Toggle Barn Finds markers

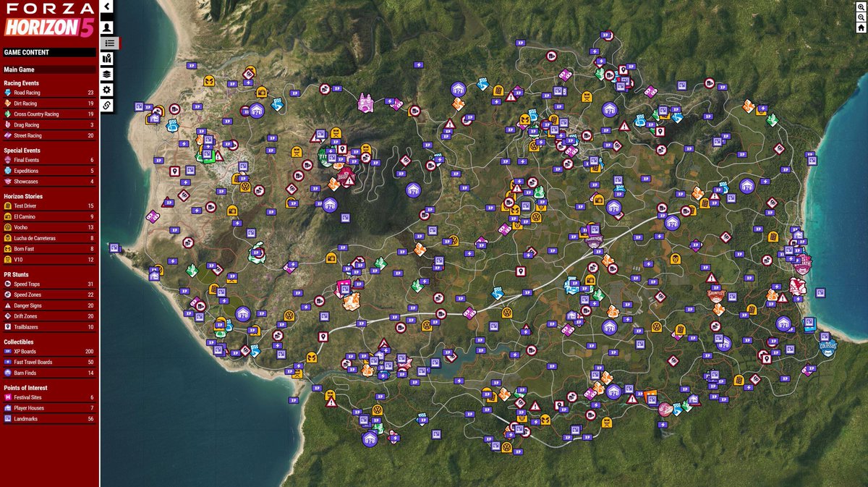click(49, 373)
